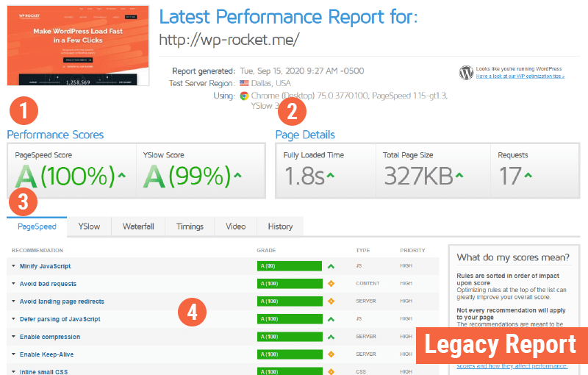The height and width of the screenshot is (375, 588).
Task: Click the http://wp-rocket.me/ URL heading
Action: (229, 40)
